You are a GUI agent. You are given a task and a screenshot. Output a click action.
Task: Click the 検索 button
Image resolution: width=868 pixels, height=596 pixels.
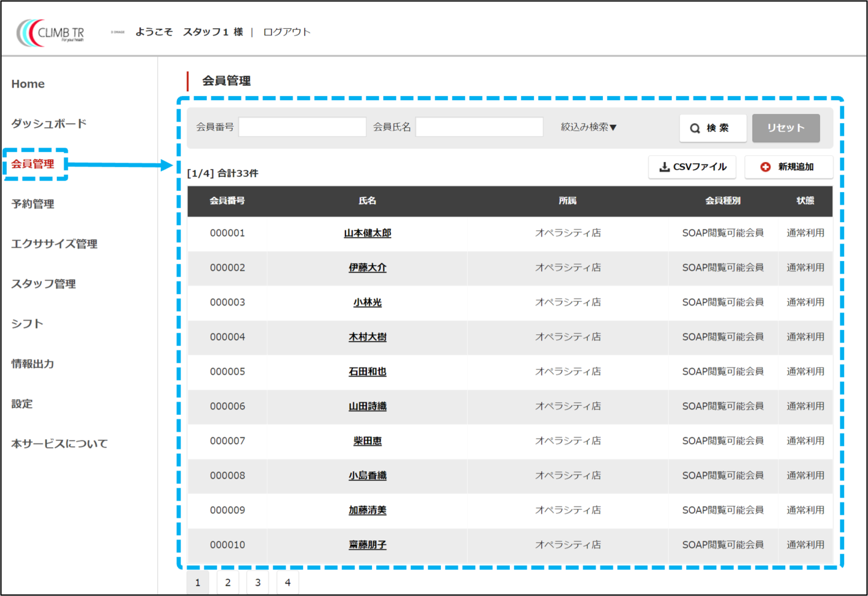pyautogui.click(x=713, y=128)
